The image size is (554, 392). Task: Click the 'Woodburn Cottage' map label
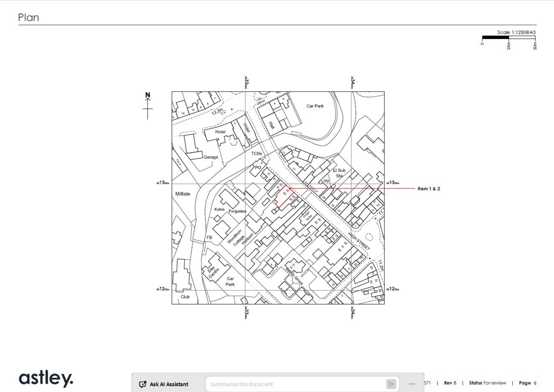point(236,237)
